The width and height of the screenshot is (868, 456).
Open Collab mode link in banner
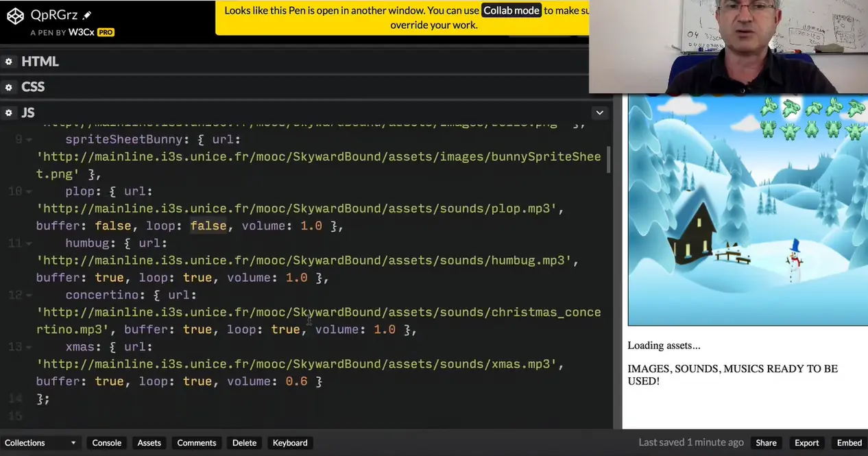pos(511,10)
